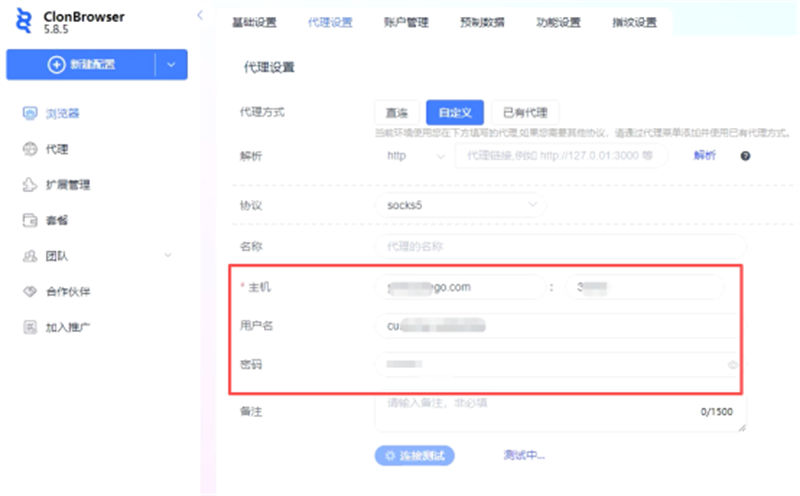Screen dimensions: 800x496
Task: Click the 新建配置 button
Action: click(x=81, y=65)
